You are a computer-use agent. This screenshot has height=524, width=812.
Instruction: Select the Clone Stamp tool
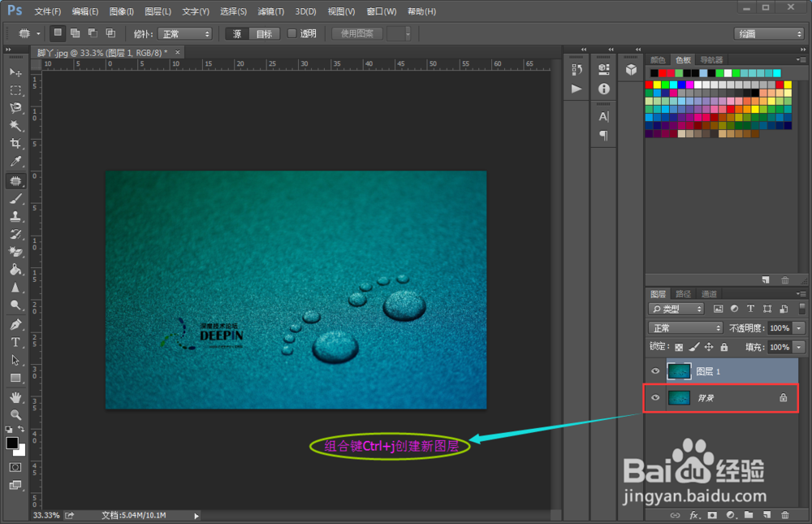click(15, 216)
